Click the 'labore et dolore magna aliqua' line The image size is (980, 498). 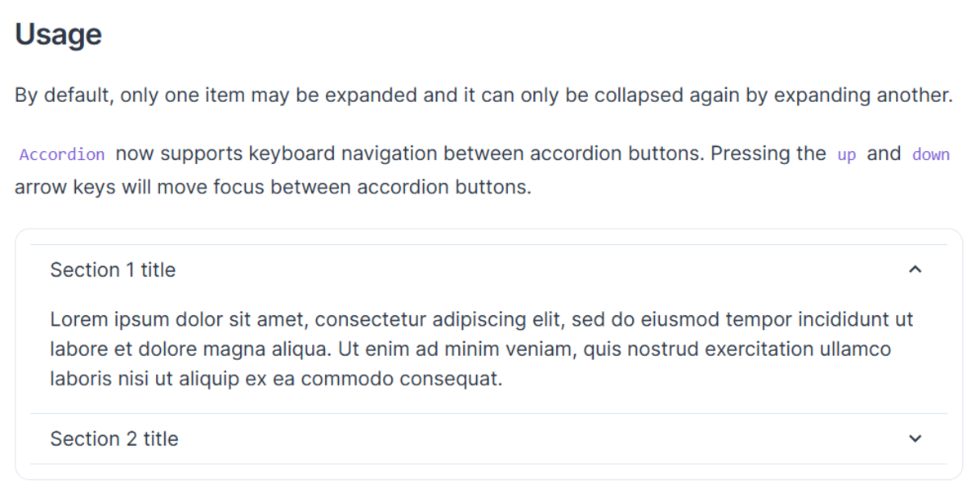pyautogui.click(x=189, y=349)
